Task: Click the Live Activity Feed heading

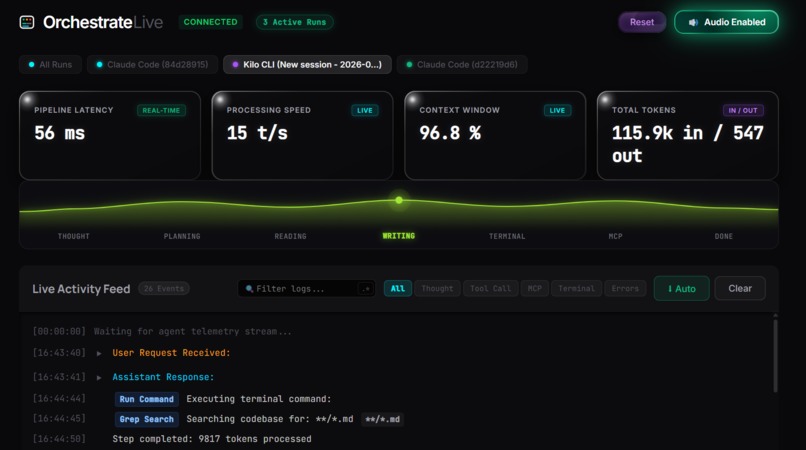Action: (x=81, y=289)
